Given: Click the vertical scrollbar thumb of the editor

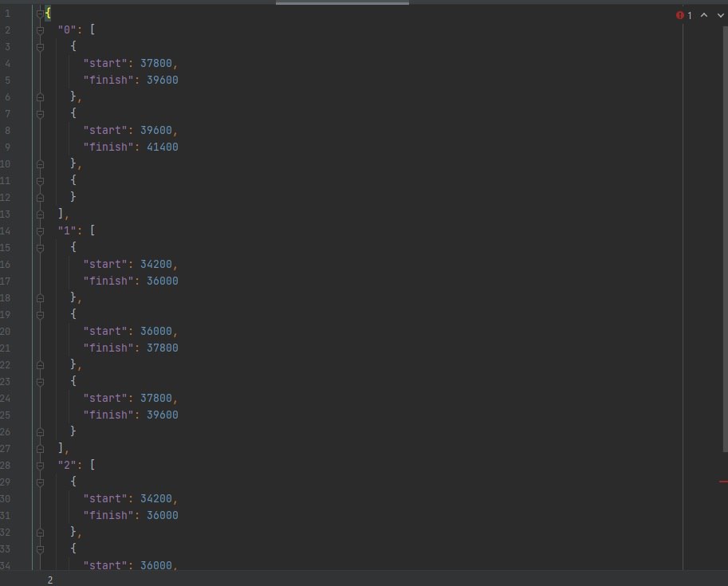Looking at the screenshot, I should click(726, 238).
